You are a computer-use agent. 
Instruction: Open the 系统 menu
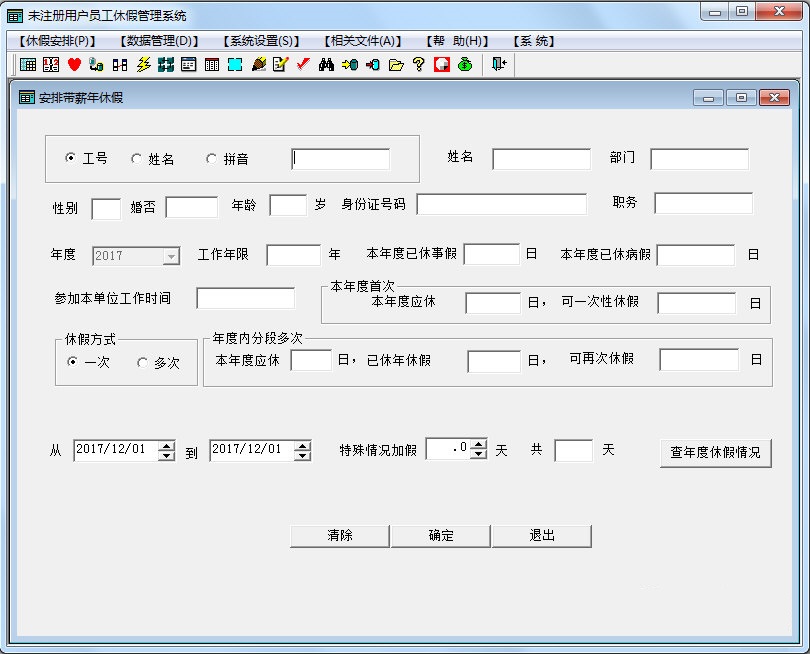[x=534, y=41]
